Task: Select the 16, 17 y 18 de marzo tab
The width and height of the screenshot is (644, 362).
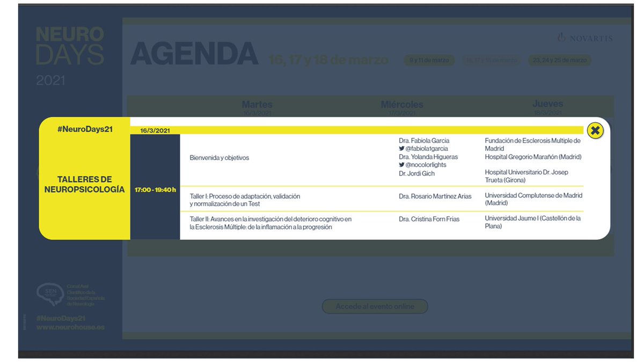Action: click(492, 60)
